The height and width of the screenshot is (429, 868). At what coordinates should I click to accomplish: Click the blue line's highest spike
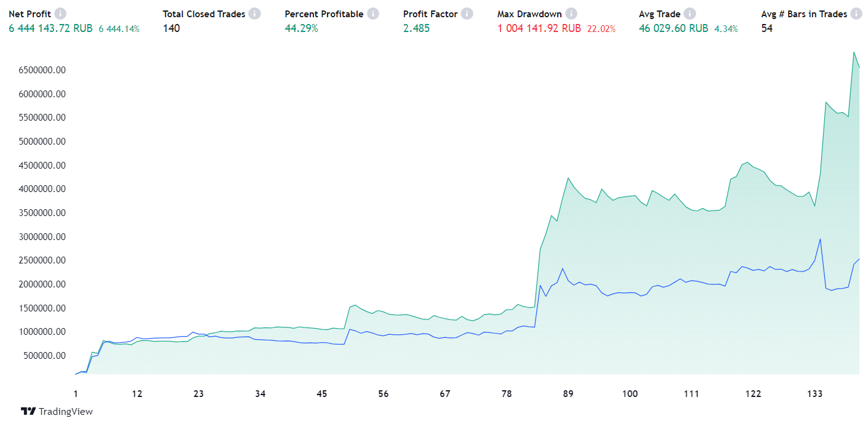pos(820,239)
